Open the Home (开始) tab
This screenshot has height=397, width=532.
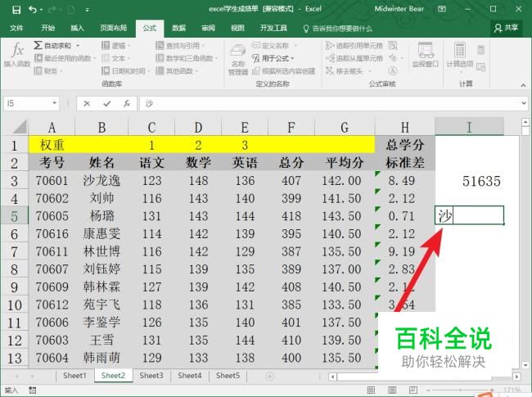[47, 28]
